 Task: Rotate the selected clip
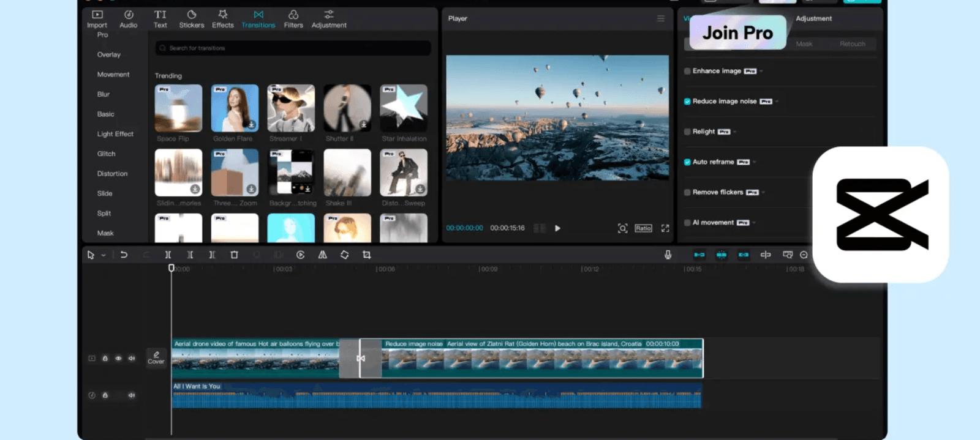tap(345, 255)
